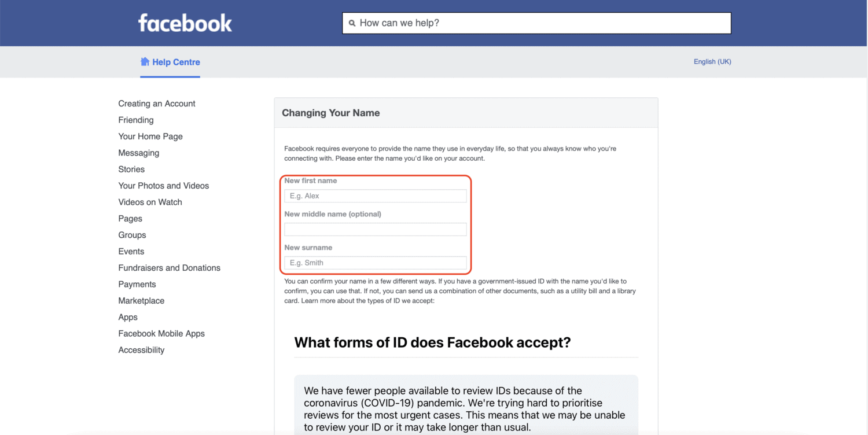
Task: Open Videos on Watch topic
Action: click(x=150, y=202)
